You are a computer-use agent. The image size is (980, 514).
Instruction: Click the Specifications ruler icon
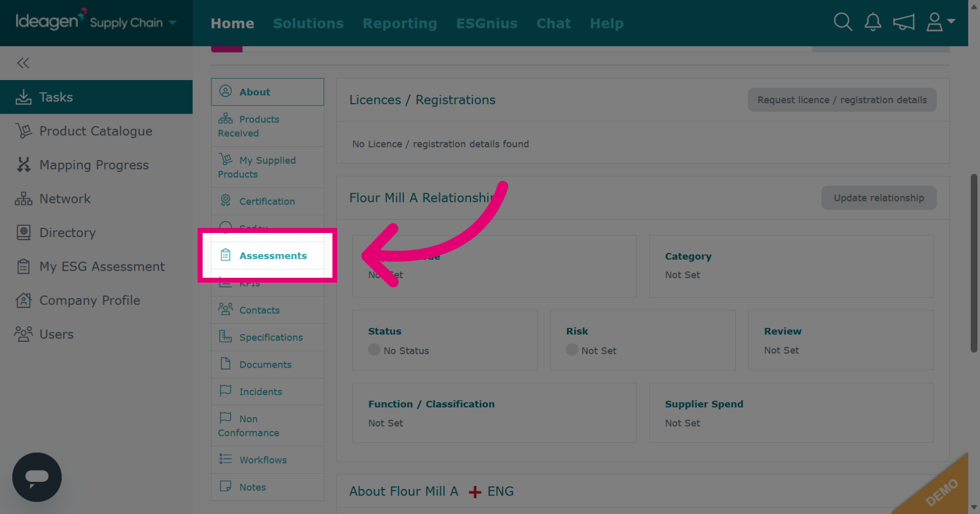(226, 336)
